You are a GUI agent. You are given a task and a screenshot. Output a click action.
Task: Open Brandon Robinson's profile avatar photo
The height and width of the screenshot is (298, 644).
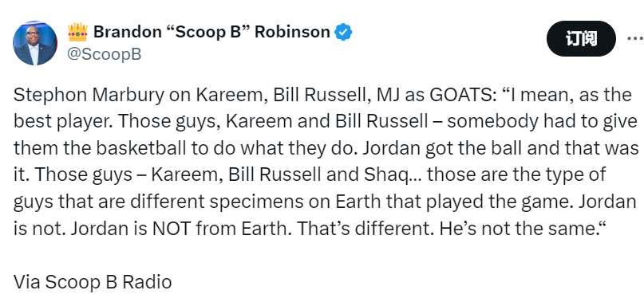pos(35,43)
